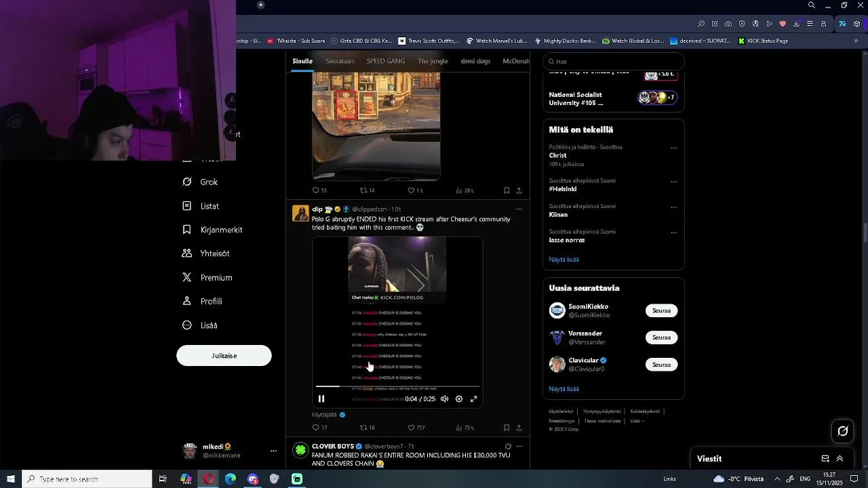The height and width of the screenshot is (488, 868).
Task: Add page to bookmarks heart icon
Action: point(783,24)
